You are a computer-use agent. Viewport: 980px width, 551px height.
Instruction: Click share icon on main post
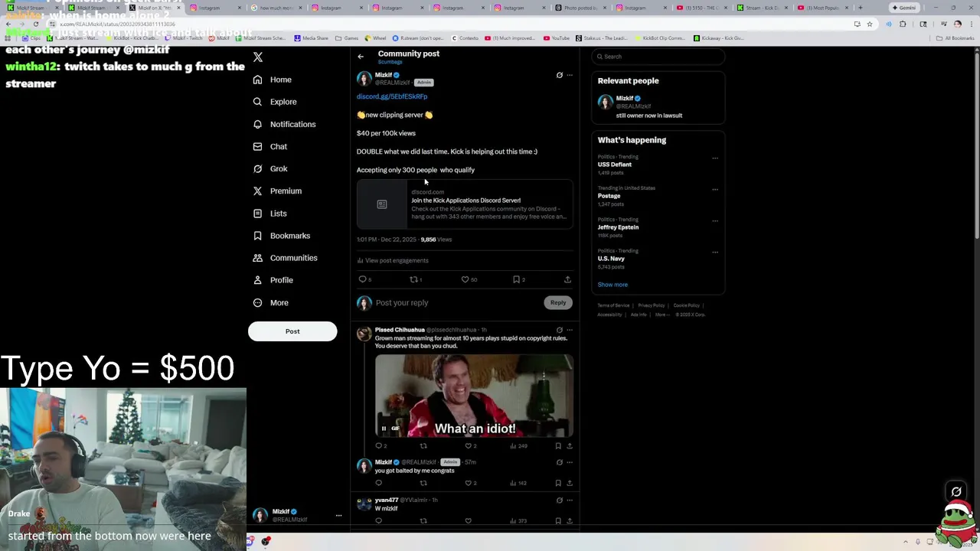coord(567,279)
